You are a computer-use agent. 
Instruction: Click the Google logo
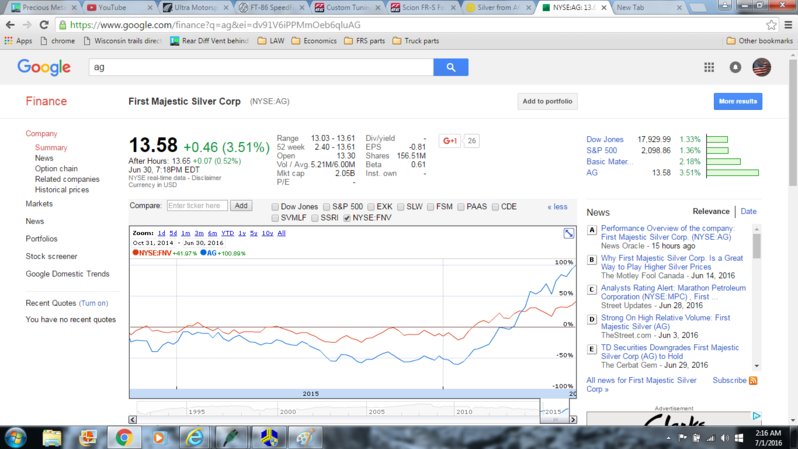44,67
